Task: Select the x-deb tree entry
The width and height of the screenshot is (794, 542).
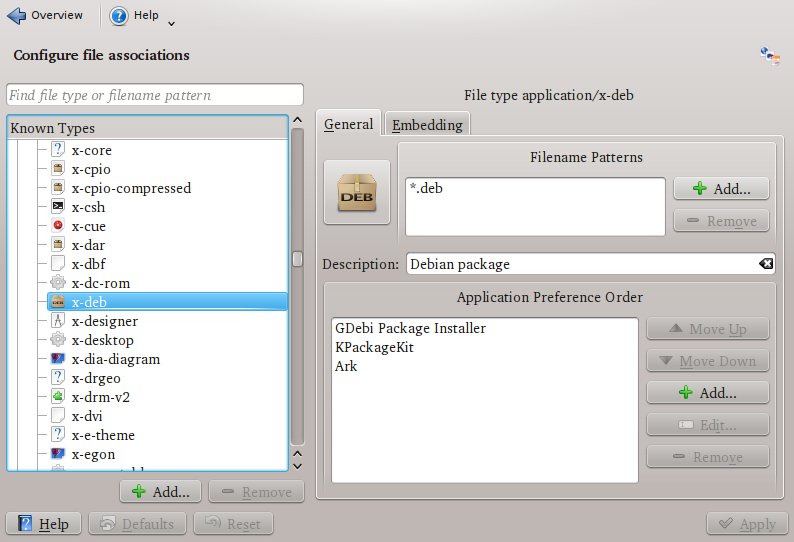Action: click(167, 302)
